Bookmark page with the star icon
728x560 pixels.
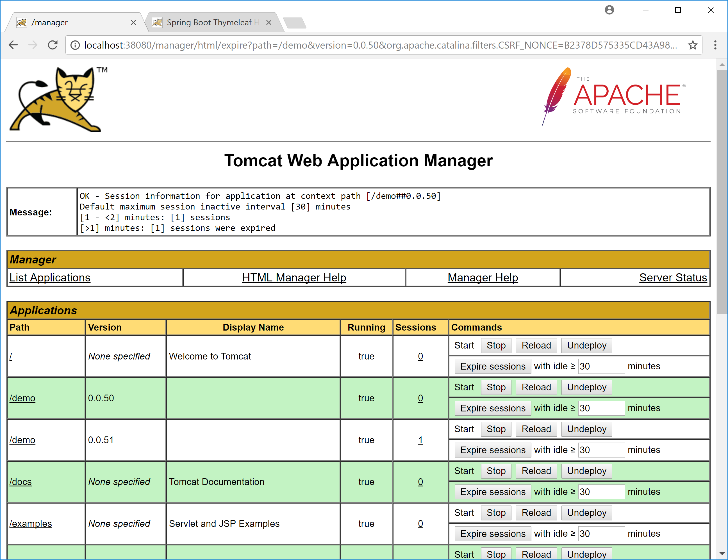click(693, 45)
